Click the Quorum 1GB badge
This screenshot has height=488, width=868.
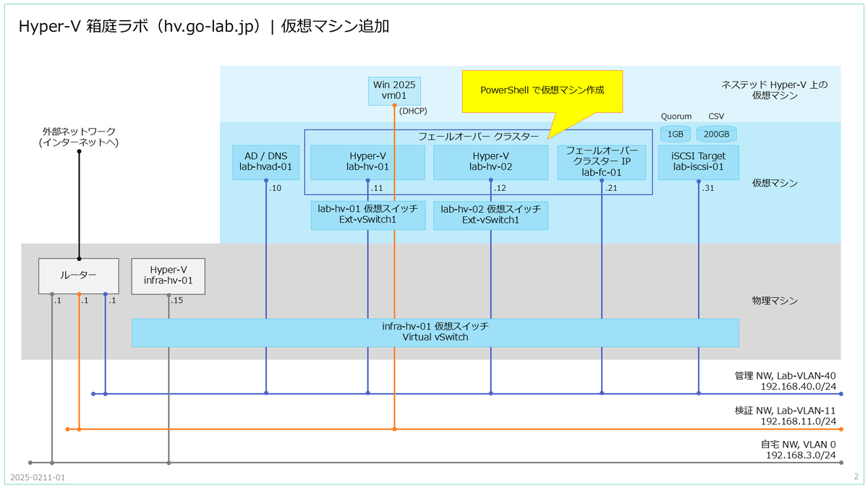tap(674, 133)
